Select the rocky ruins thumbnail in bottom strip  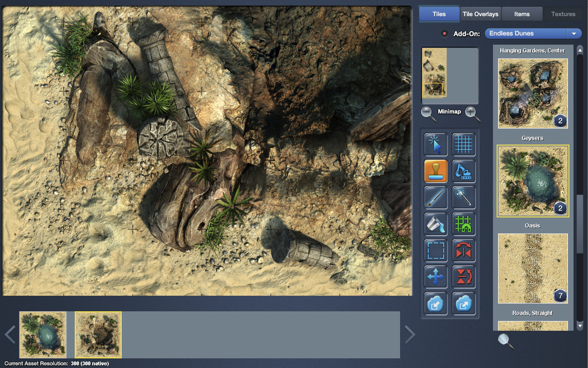point(98,335)
